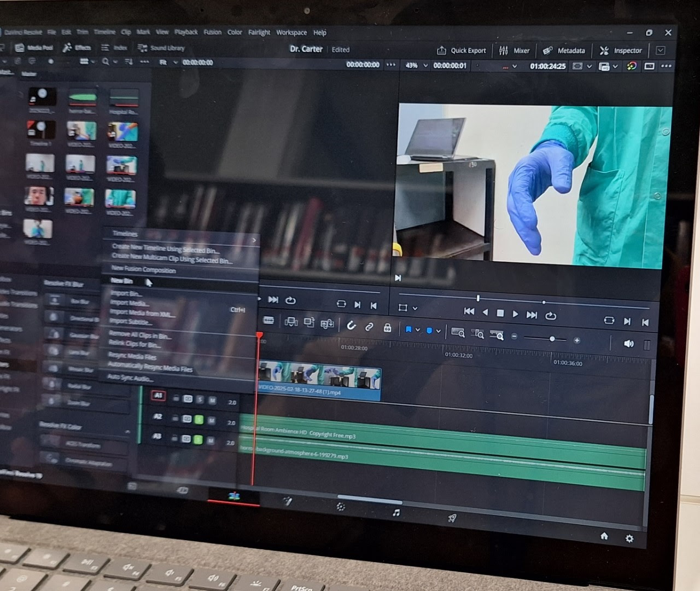Click the detail zoom icon
Viewport: 700px width, 591px height.
pos(477,333)
